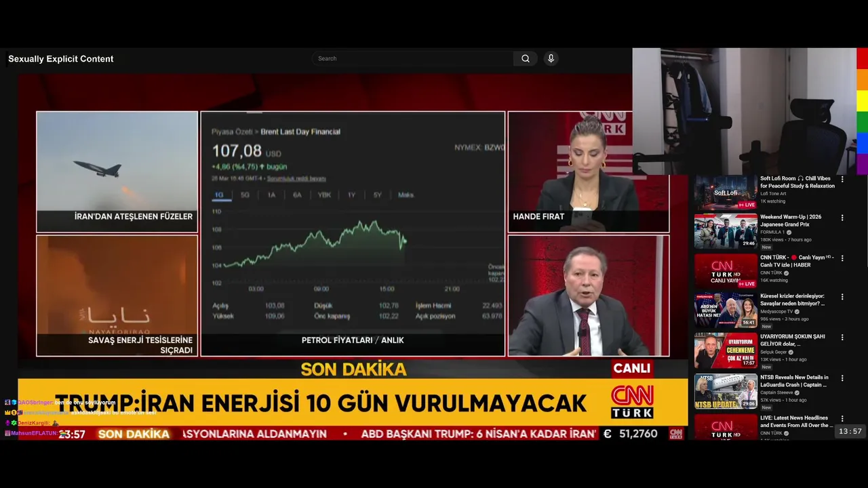Open the Medyascope Küresel krizler thumbnail

click(726, 310)
